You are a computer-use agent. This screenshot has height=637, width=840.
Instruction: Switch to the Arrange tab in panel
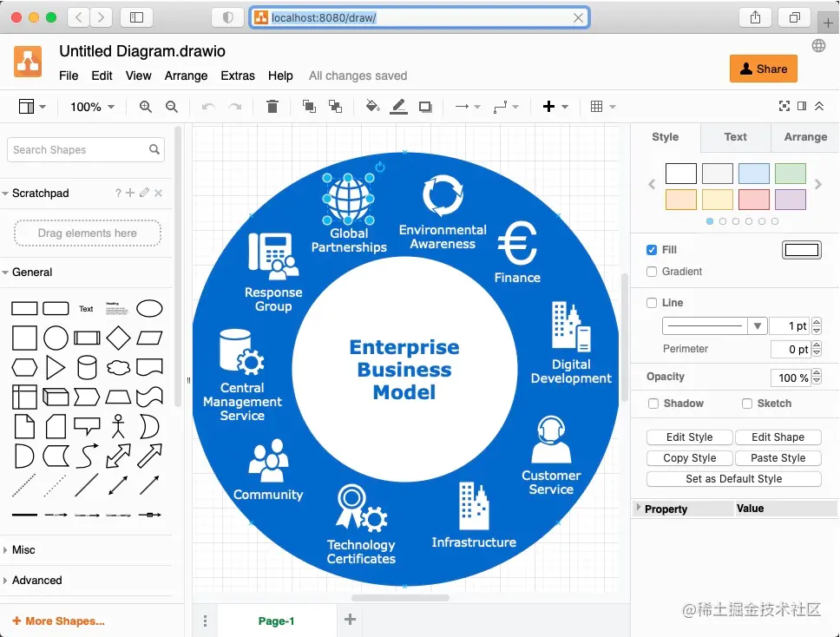tap(805, 137)
